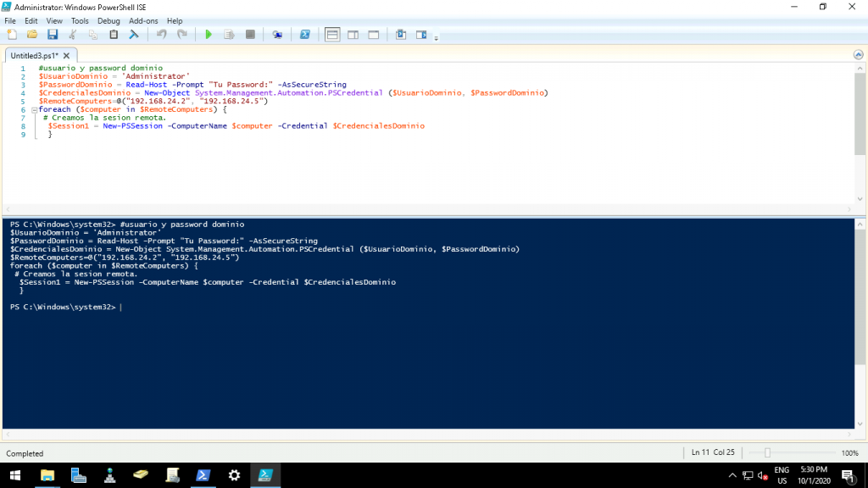Save the script with floppy disk icon
868x488 pixels.
point(53,35)
